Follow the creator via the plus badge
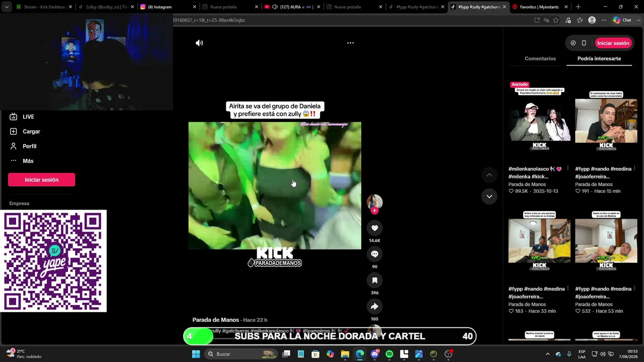The height and width of the screenshot is (362, 644). click(x=374, y=211)
